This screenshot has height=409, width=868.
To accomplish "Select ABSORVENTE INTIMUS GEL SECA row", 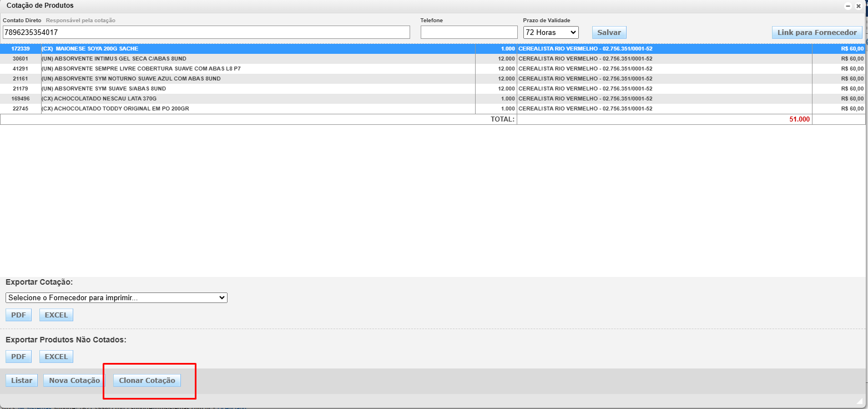I will point(222,59).
